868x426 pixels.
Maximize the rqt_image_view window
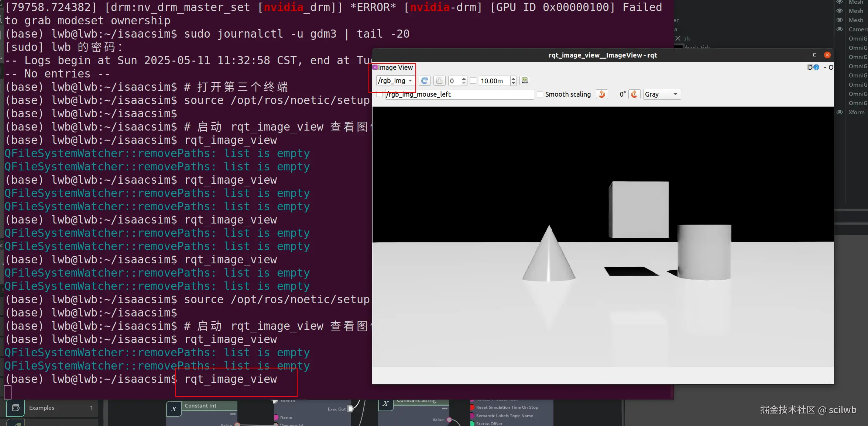tap(815, 55)
